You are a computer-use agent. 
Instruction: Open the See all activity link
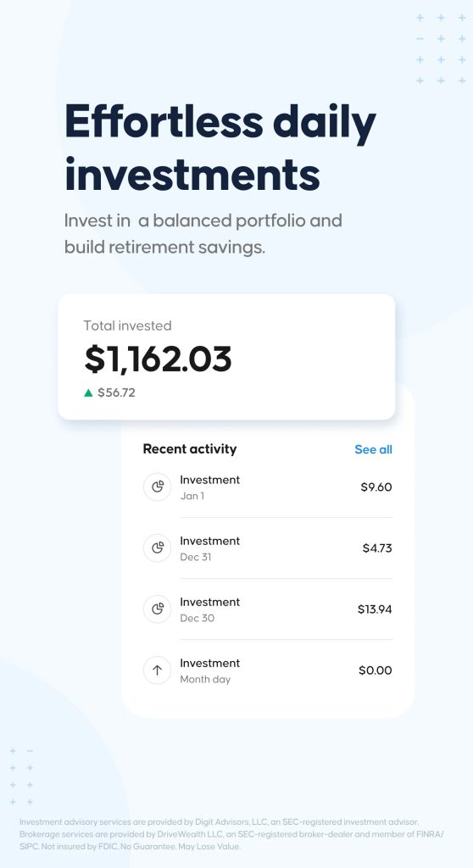point(373,449)
